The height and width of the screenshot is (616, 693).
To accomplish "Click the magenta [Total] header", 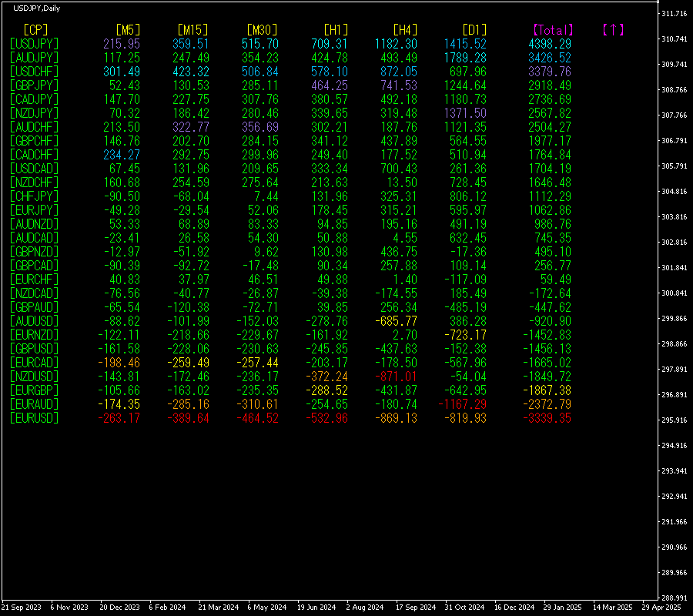I will [553, 30].
